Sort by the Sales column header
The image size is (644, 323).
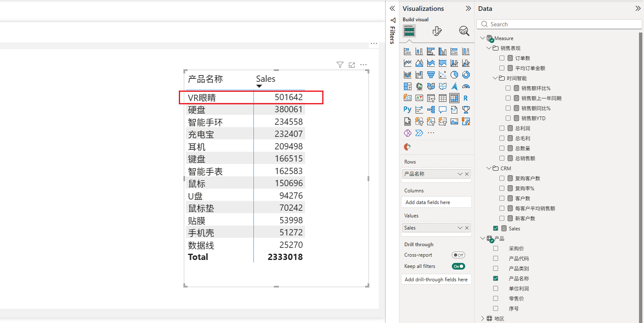(x=266, y=79)
